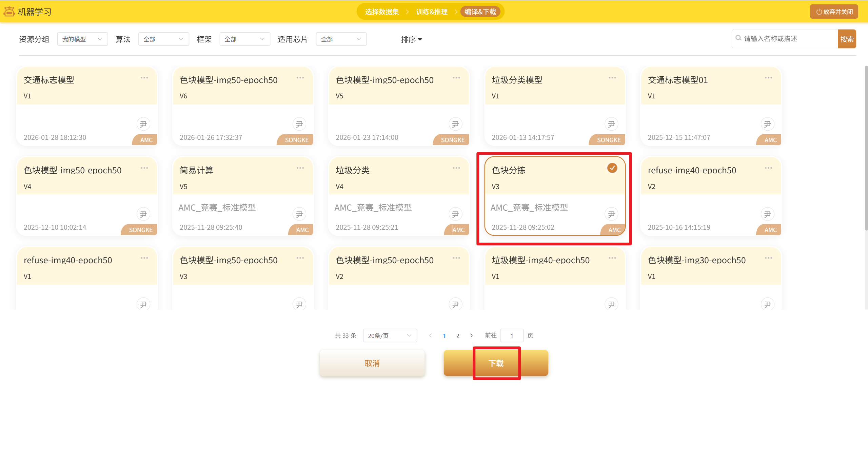The width and height of the screenshot is (868, 457).
Task: Open ellipsis menu on refuse-img40-epoch50 V2 card
Action: click(x=768, y=168)
